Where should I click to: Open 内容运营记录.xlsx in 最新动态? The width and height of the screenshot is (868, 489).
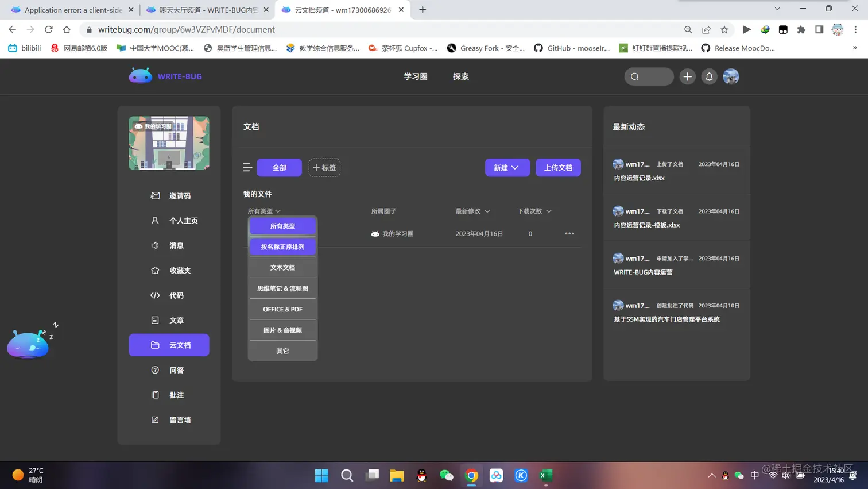[640, 178]
